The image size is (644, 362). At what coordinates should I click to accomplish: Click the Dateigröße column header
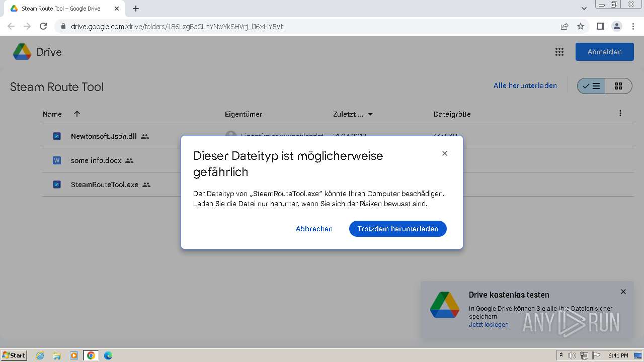(452, 114)
